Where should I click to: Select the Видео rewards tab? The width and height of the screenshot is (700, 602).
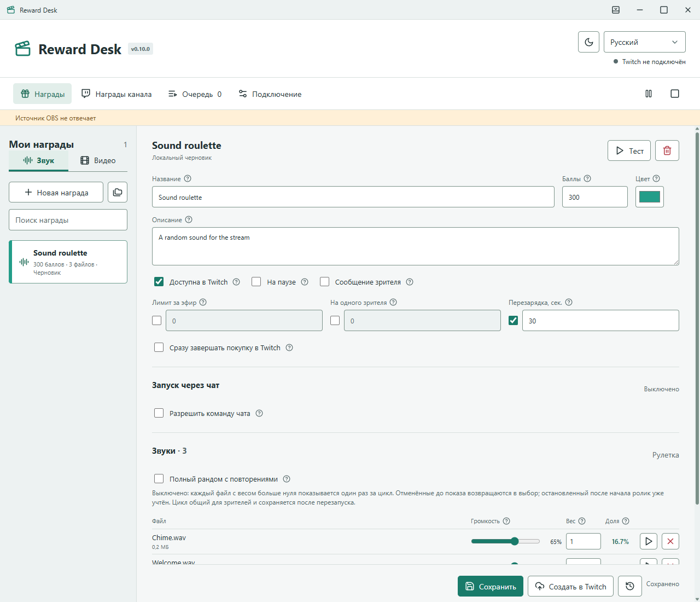98,160
